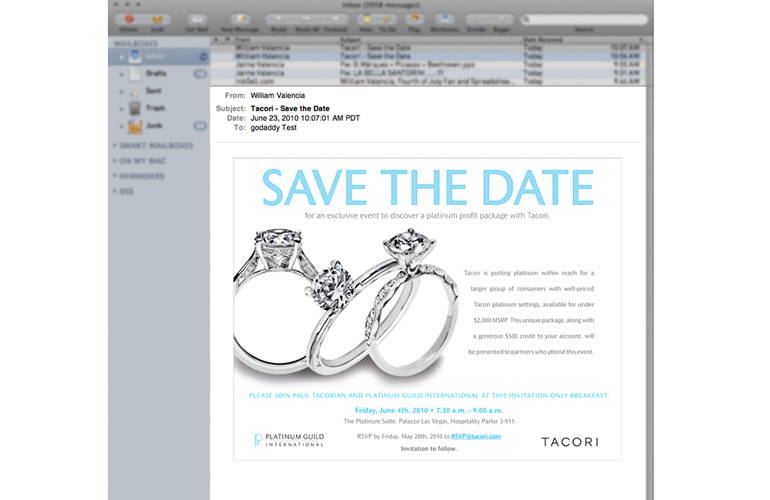The width and height of the screenshot is (770, 500).
Task: Select William Valencia message received 10:07 AM
Action: (427, 48)
